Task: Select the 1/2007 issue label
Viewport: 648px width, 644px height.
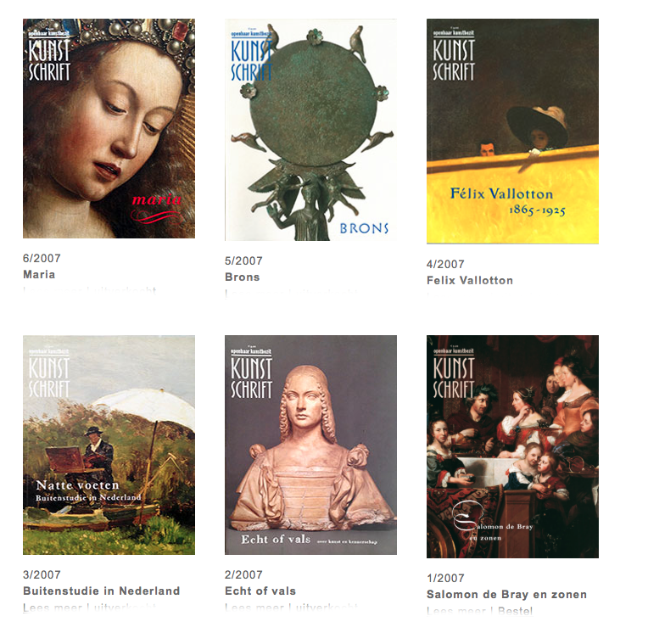Action: [445, 579]
